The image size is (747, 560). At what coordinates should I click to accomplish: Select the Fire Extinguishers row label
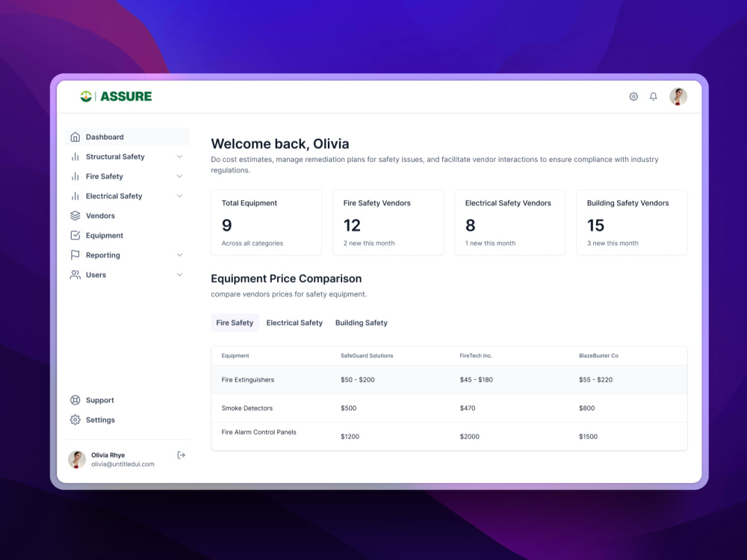tap(248, 380)
